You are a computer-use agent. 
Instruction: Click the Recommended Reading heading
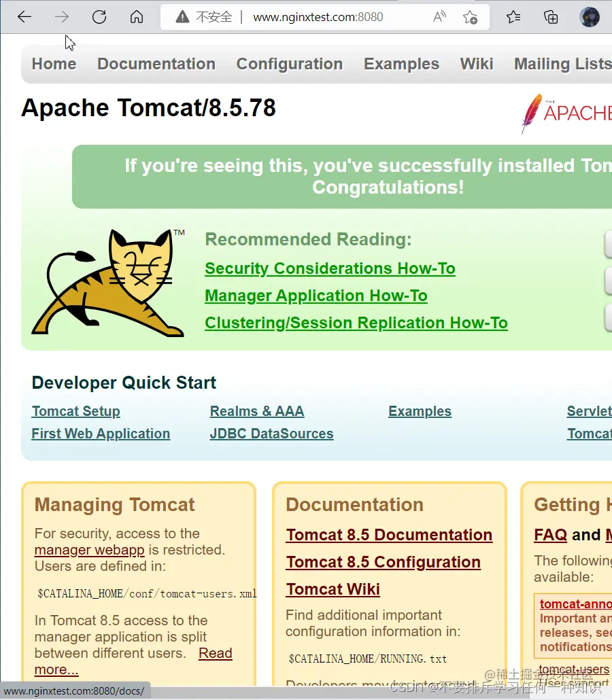point(308,239)
